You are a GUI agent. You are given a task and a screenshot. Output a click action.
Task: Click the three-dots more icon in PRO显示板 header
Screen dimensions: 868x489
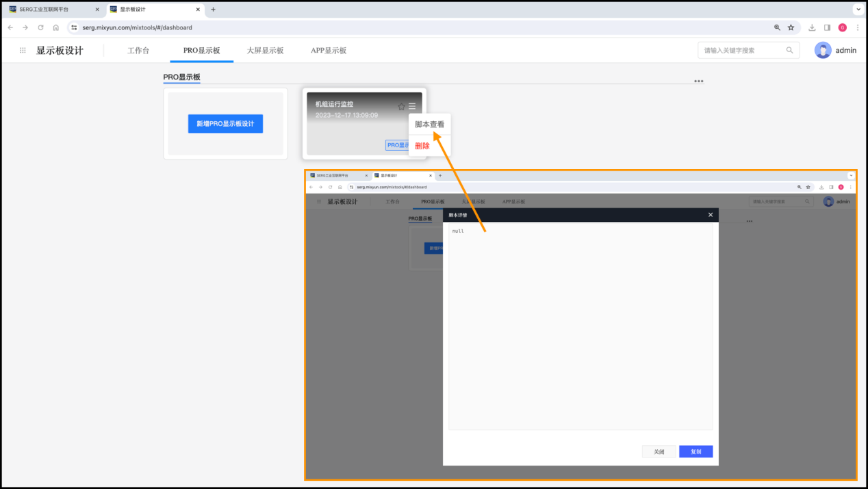tap(698, 81)
